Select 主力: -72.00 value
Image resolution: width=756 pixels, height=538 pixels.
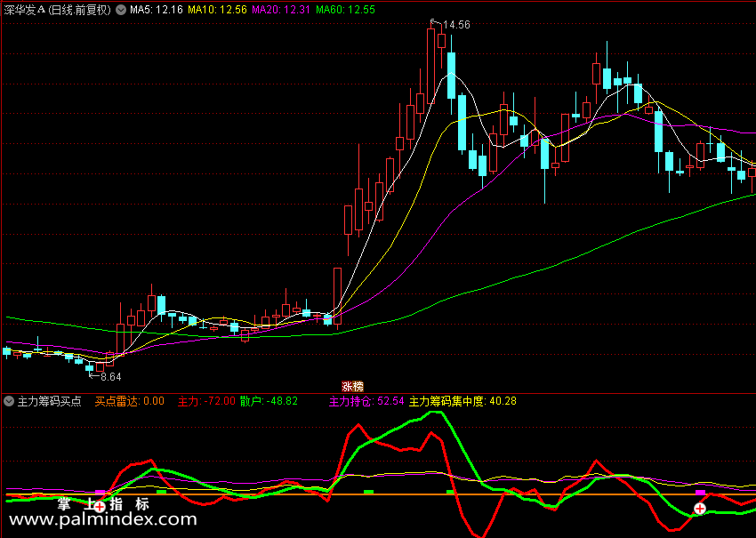(206, 401)
